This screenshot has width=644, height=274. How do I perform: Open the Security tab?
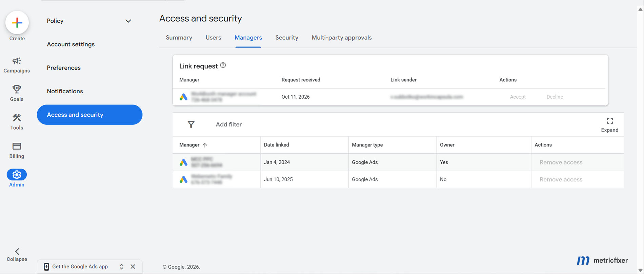pyautogui.click(x=287, y=38)
